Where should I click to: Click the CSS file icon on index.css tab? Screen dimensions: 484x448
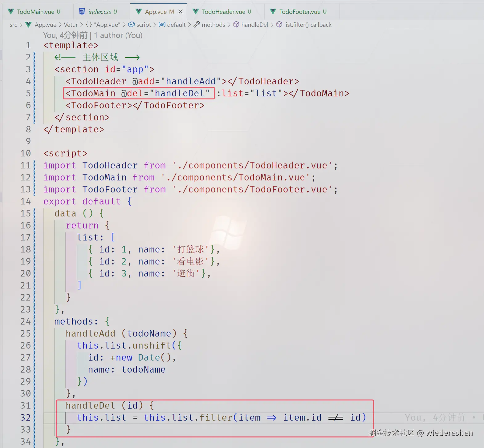(x=82, y=12)
